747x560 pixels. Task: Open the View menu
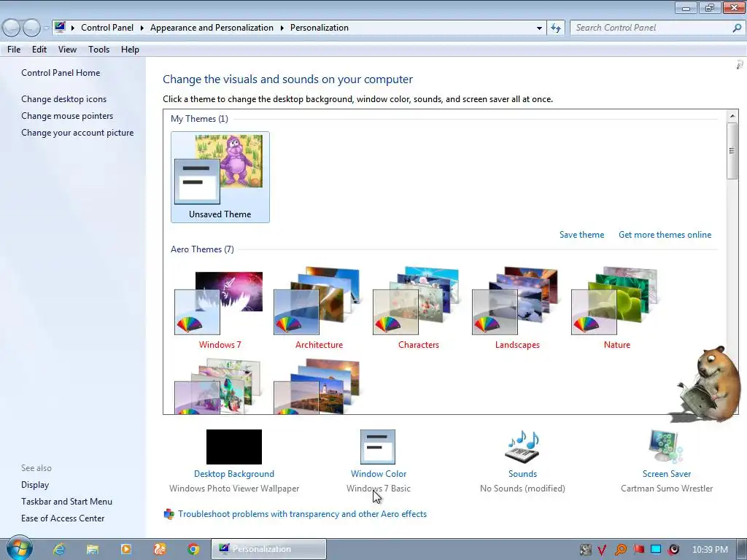point(67,50)
